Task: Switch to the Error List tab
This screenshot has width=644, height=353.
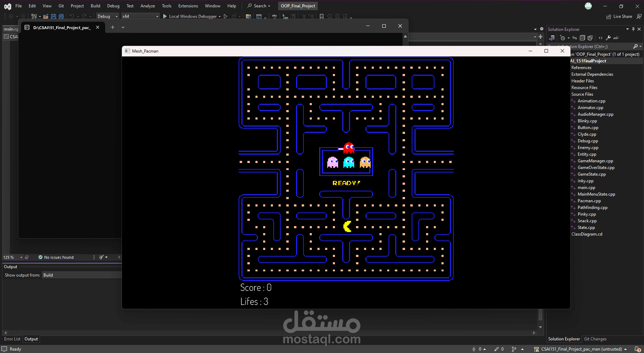Action: click(12, 339)
